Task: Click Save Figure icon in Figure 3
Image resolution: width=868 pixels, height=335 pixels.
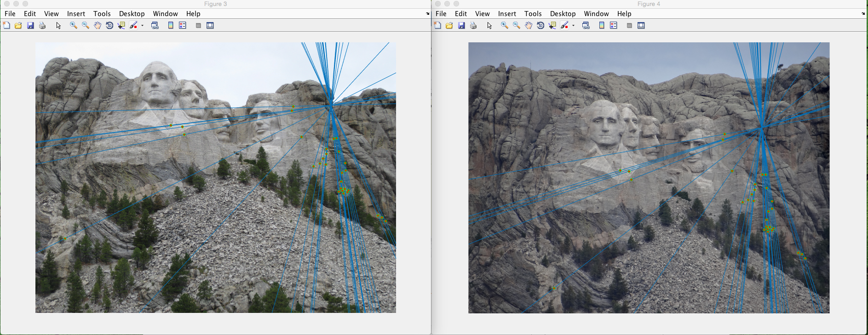Action: click(x=30, y=25)
